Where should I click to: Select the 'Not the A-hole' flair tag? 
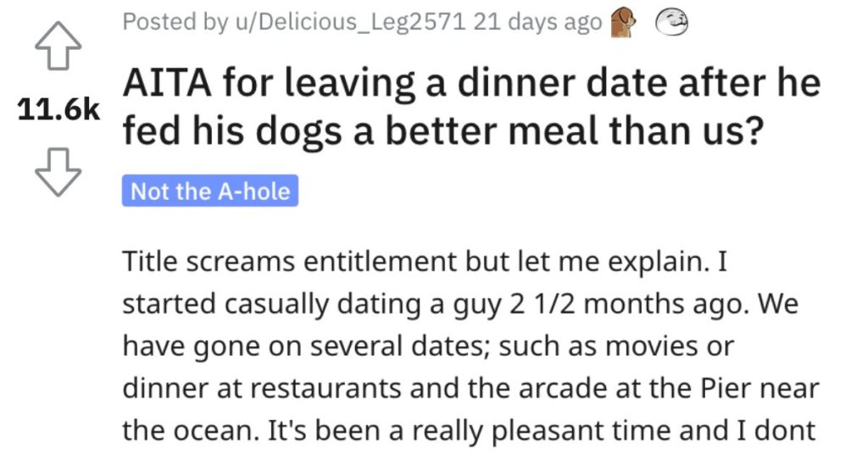coord(211,191)
